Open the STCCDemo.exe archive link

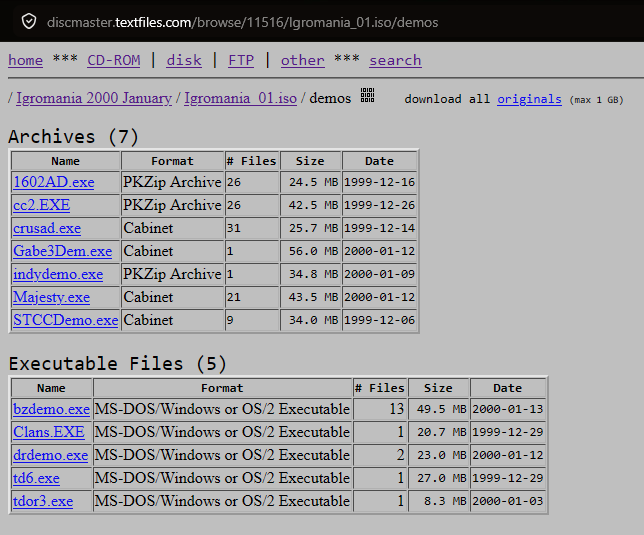point(66,320)
